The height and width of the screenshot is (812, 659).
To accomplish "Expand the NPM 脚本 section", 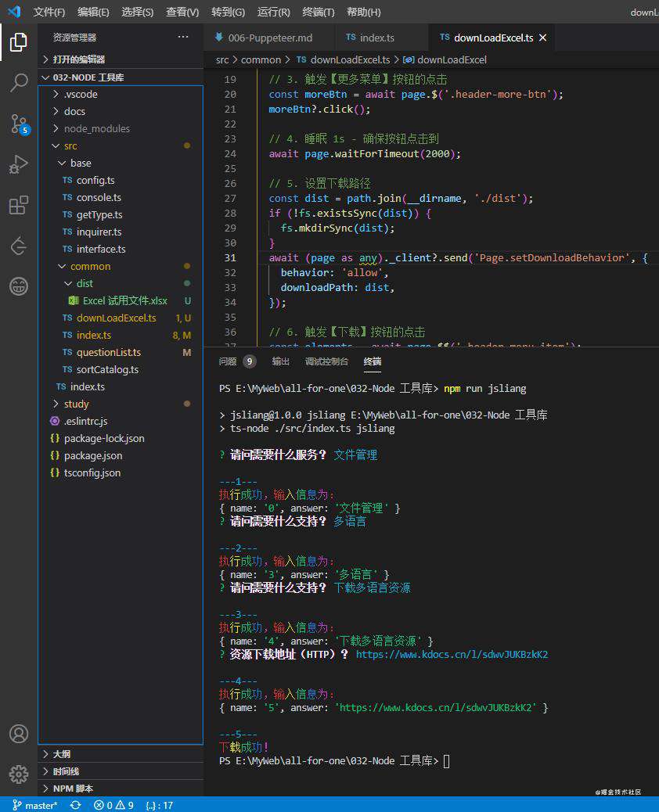I will tap(121, 789).
